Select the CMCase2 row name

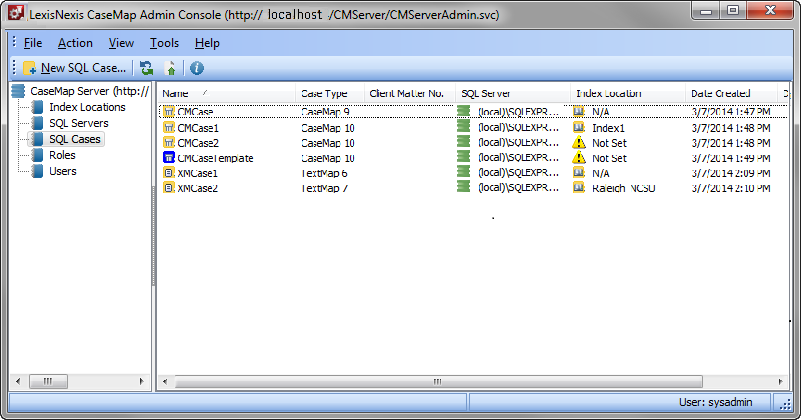[x=198, y=143]
